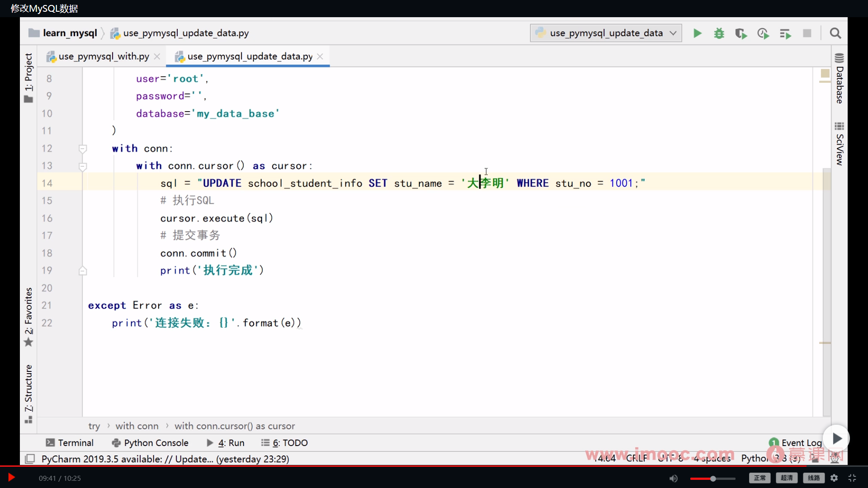The height and width of the screenshot is (488, 868).
Task: Open the SciView side panel
Action: (840, 144)
